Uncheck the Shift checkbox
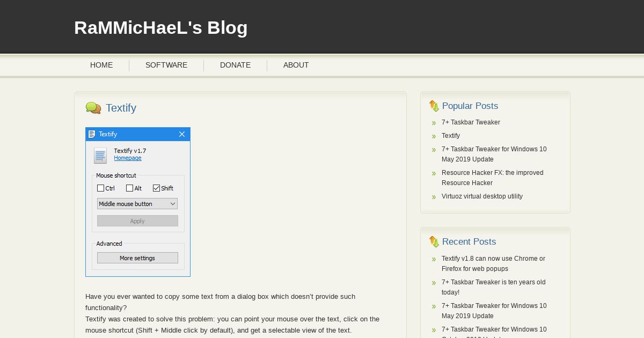 (156, 188)
